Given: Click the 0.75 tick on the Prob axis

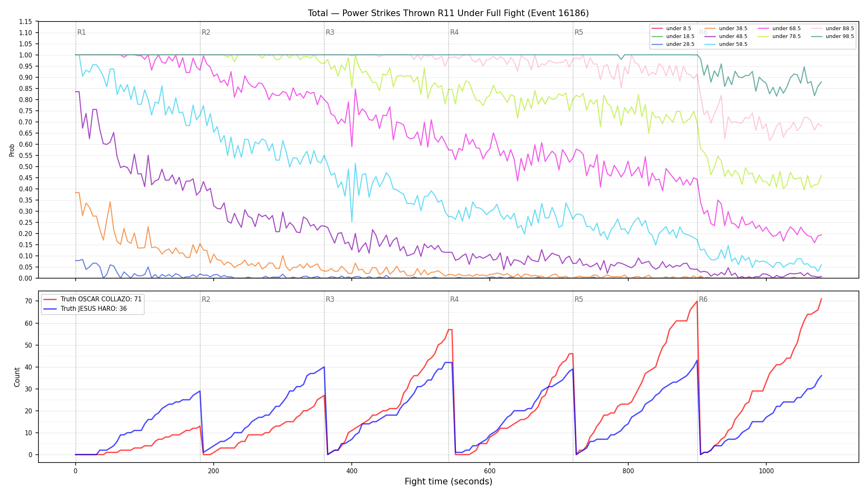Looking at the screenshot, I should click(25, 111).
